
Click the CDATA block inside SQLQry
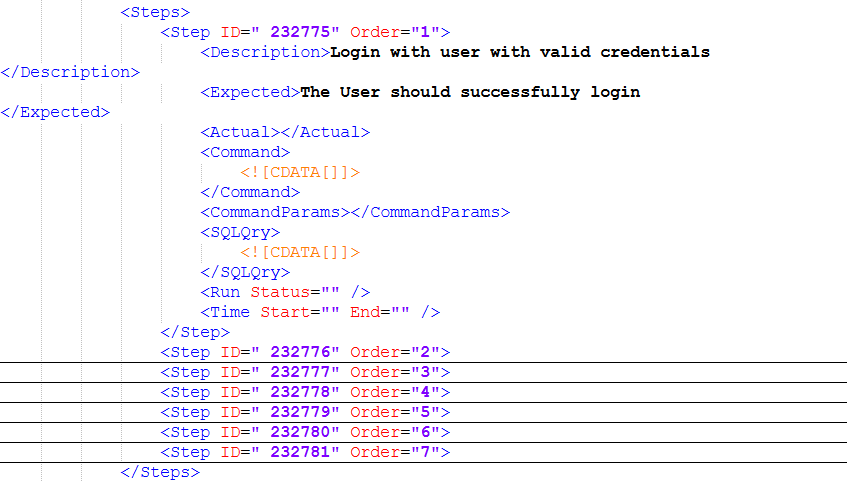[299, 252]
